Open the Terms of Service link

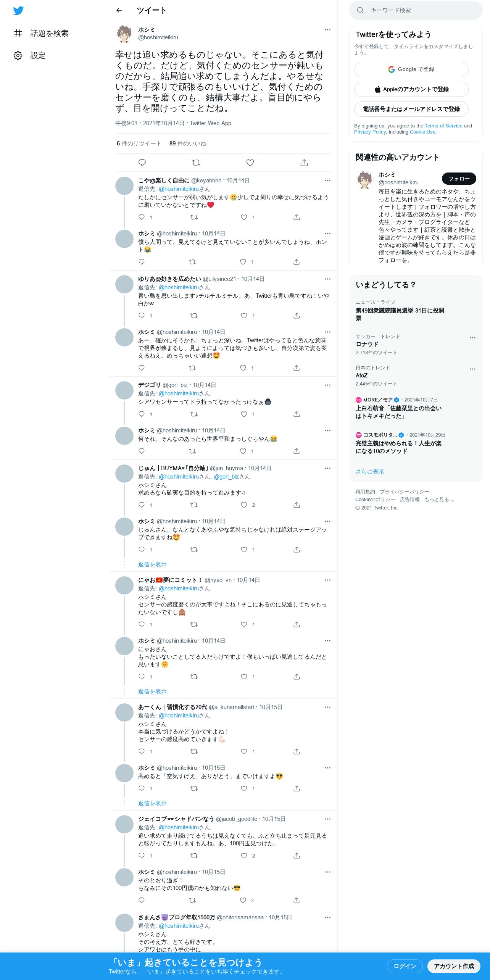[443, 126]
